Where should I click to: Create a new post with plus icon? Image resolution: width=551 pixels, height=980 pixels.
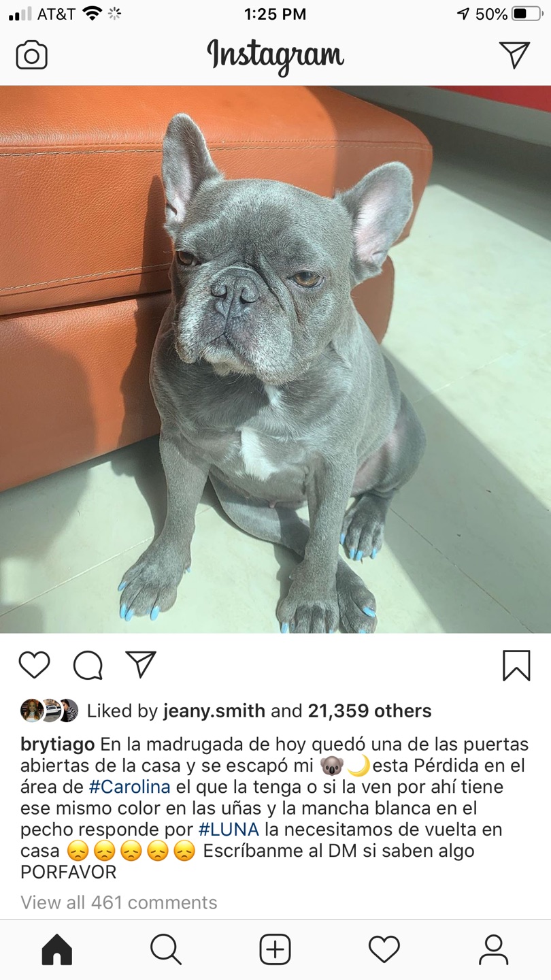(x=275, y=949)
